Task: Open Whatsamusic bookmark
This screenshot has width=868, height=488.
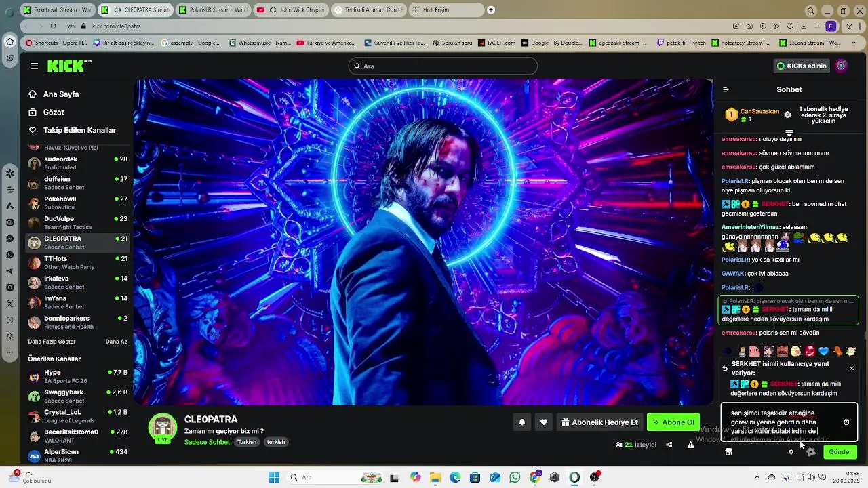Action: [x=260, y=43]
